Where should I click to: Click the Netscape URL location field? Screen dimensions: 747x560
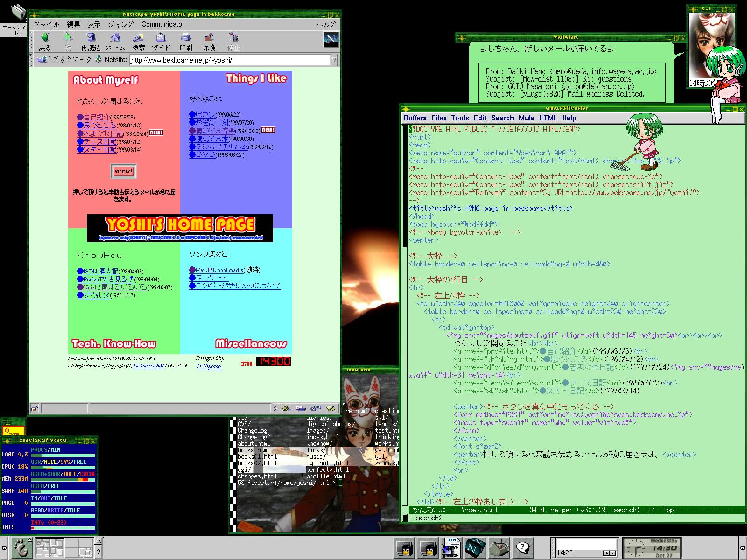pos(231,60)
